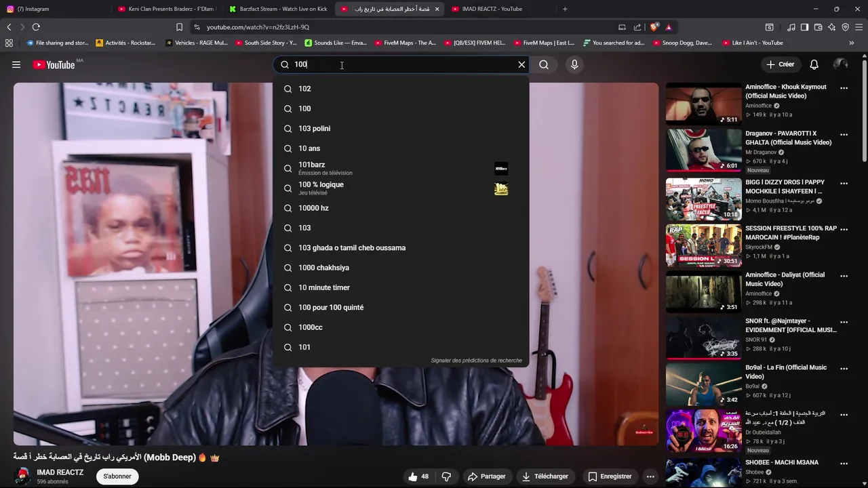Submit search with magnifier button

coord(544,64)
